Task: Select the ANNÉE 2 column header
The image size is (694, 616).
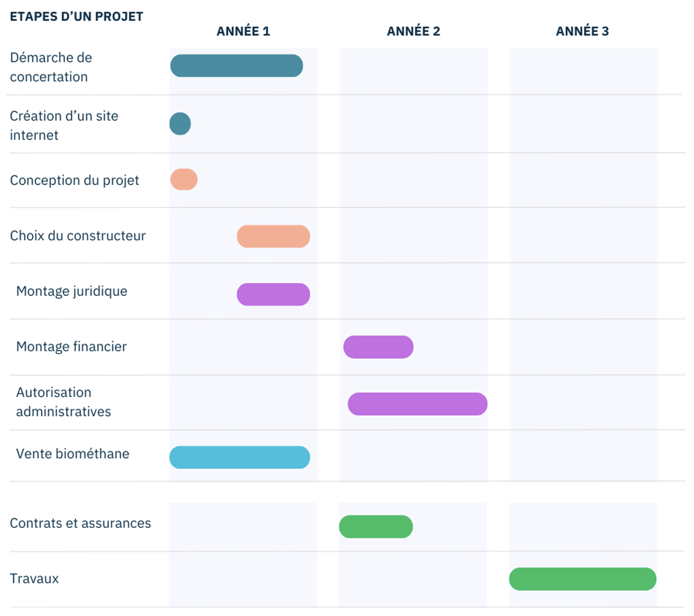Action: pyautogui.click(x=413, y=31)
